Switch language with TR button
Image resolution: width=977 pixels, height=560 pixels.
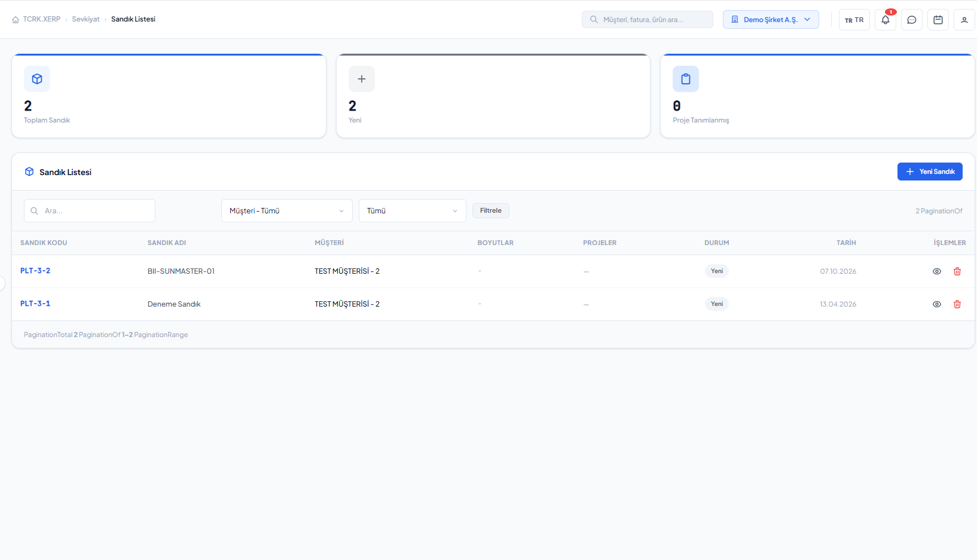[854, 20]
